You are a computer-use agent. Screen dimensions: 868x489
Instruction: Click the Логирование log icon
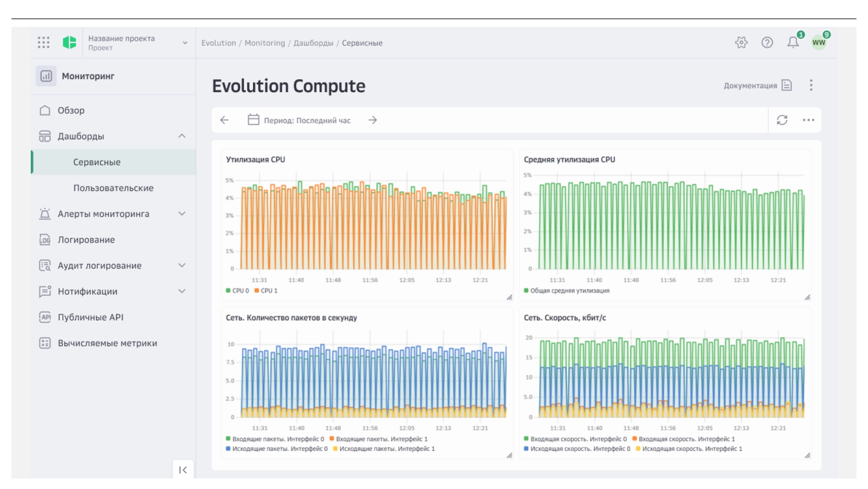coord(45,240)
